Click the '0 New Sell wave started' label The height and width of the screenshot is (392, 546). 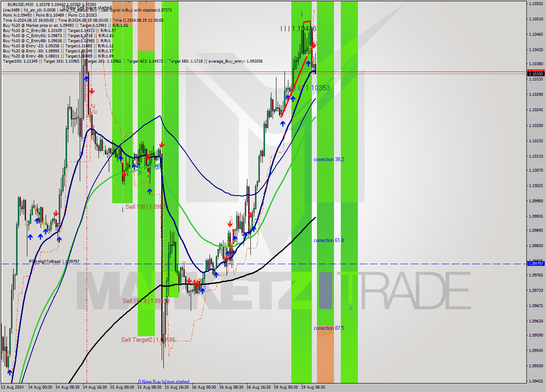coord(87,8)
